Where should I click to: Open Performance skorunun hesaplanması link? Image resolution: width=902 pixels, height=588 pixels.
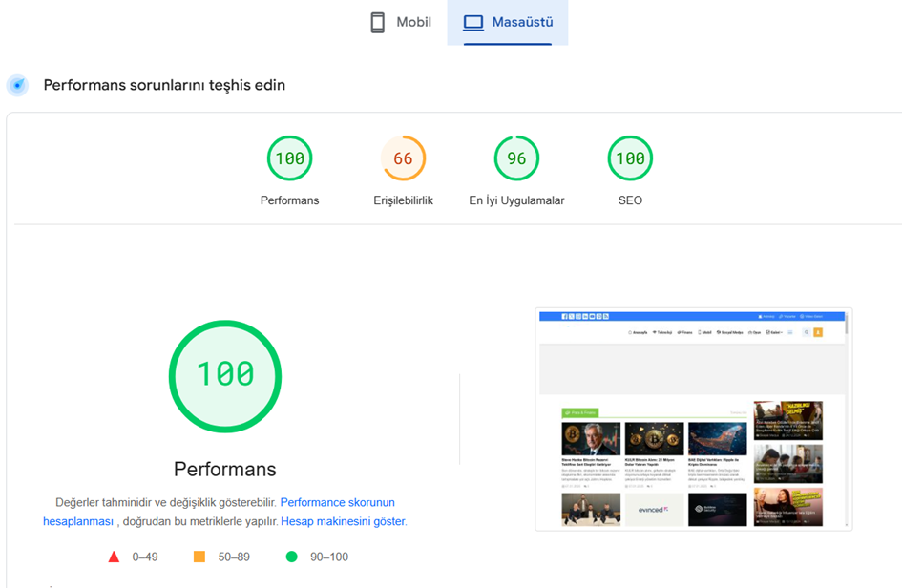[337, 502]
